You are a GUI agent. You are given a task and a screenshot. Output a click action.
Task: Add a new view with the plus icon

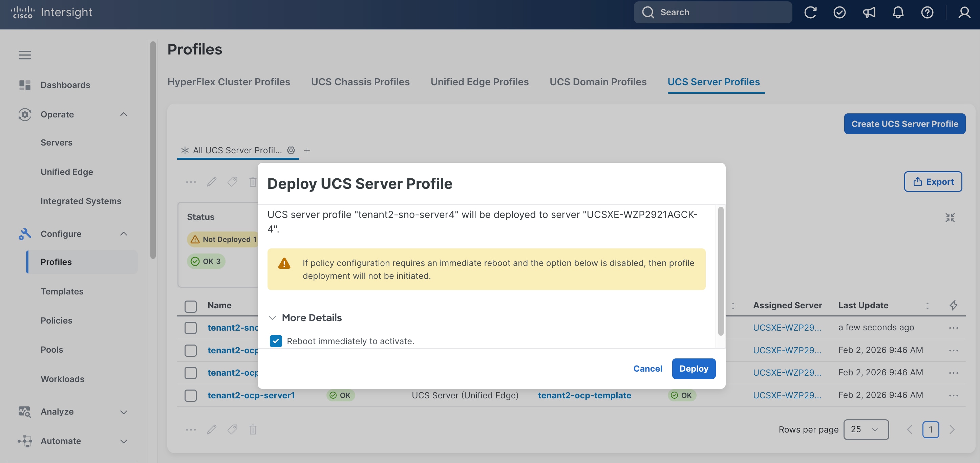(x=307, y=151)
